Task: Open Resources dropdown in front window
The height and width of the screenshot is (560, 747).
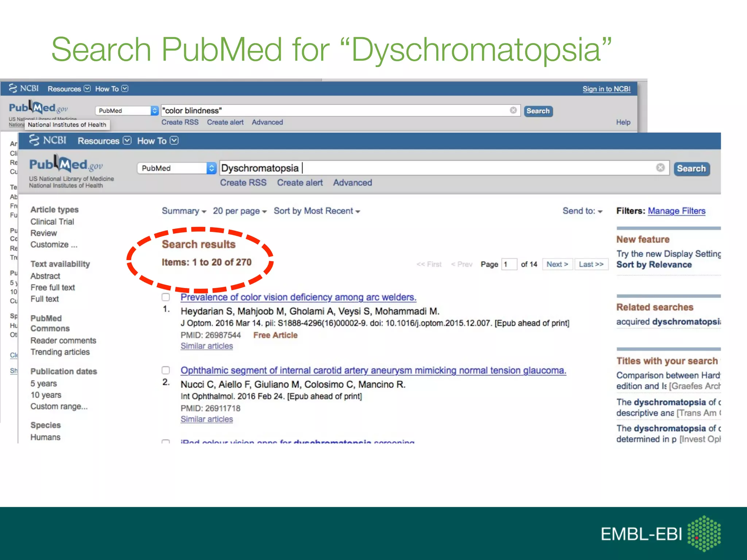Action: tap(104, 141)
